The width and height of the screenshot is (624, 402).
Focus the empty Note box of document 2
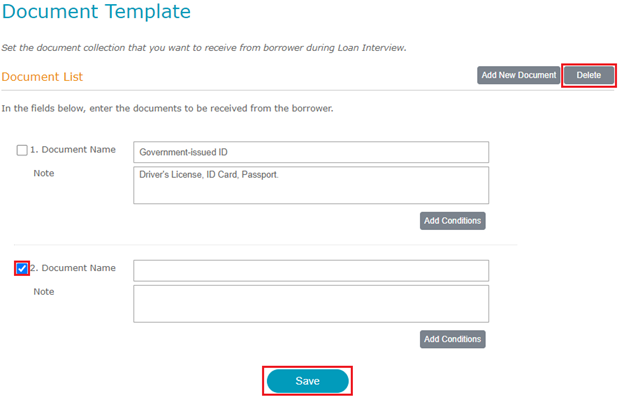[310, 304]
